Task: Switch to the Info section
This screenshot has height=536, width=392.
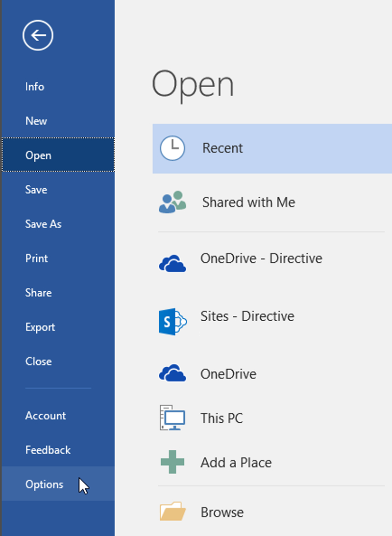Action: [35, 86]
